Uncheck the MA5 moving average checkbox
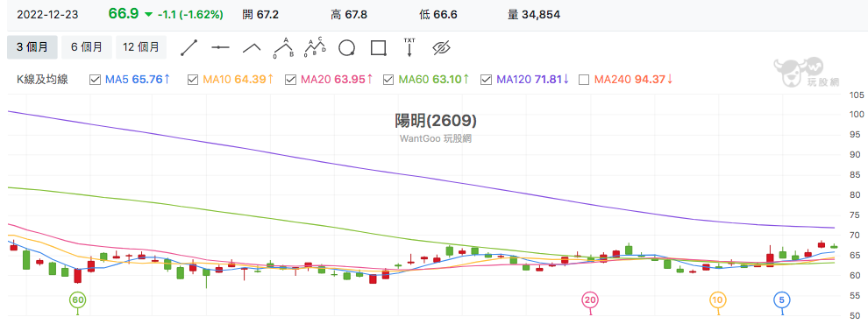 coord(95,80)
